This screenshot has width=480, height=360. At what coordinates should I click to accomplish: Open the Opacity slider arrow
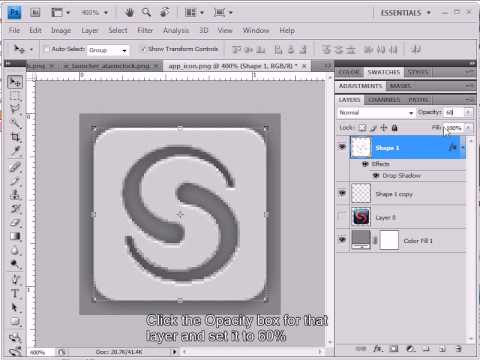[x=468, y=113]
